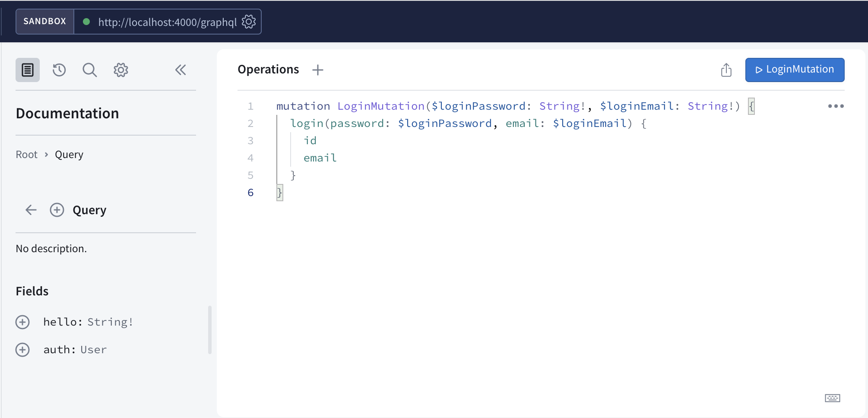The width and height of the screenshot is (868, 418).
Task: Click the GraphQL endpoint URL field
Action: click(x=168, y=22)
